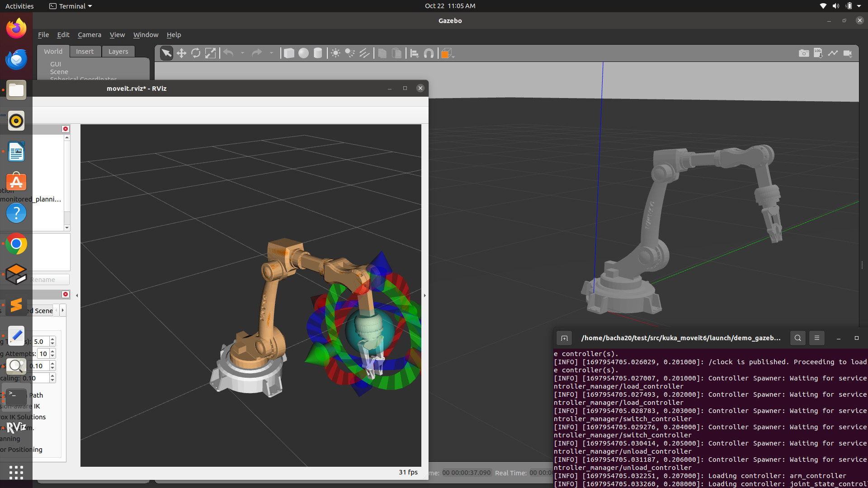Open the clock showing Oct 22 11:05 AM
The image size is (868, 488).
click(450, 6)
